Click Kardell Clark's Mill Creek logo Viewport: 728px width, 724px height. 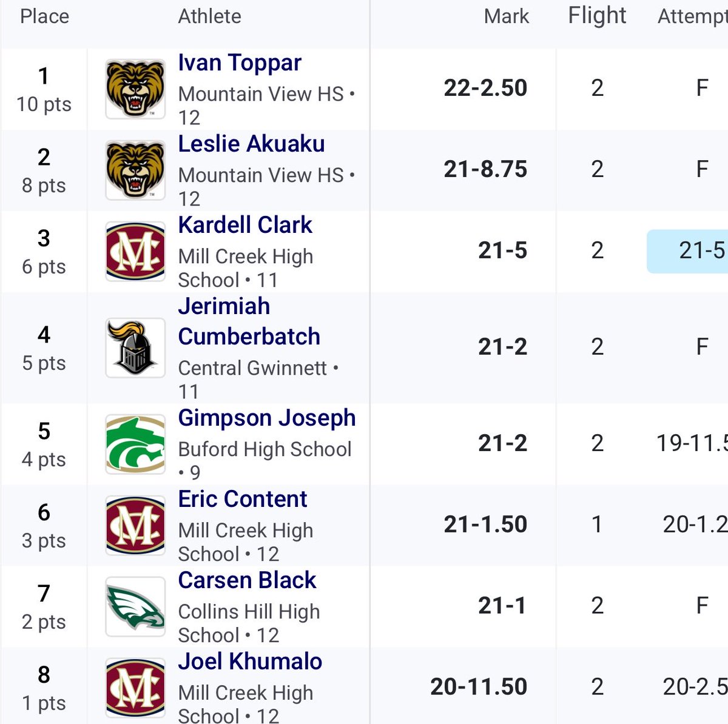[x=135, y=251]
